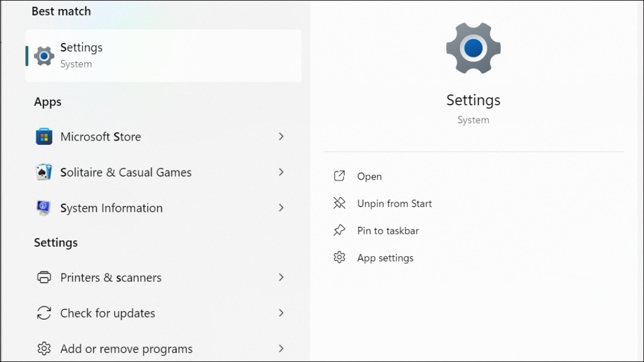Click the Open external-link icon
The width and height of the screenshot is (644, 362).
pos(339,176)
